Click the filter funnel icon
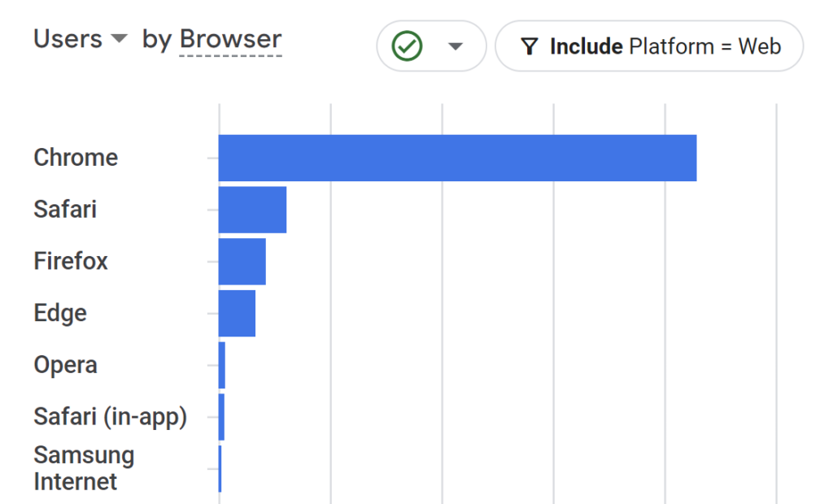 [x=529, y=46]
